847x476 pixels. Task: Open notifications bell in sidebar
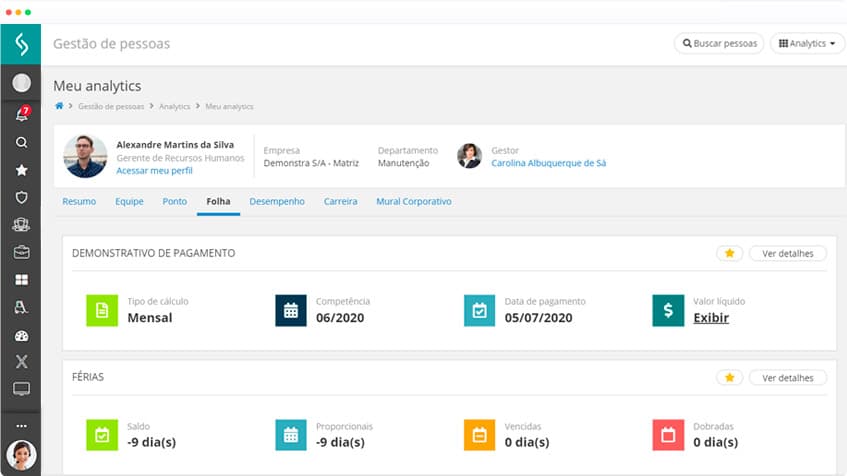click(x=21, y=115)
